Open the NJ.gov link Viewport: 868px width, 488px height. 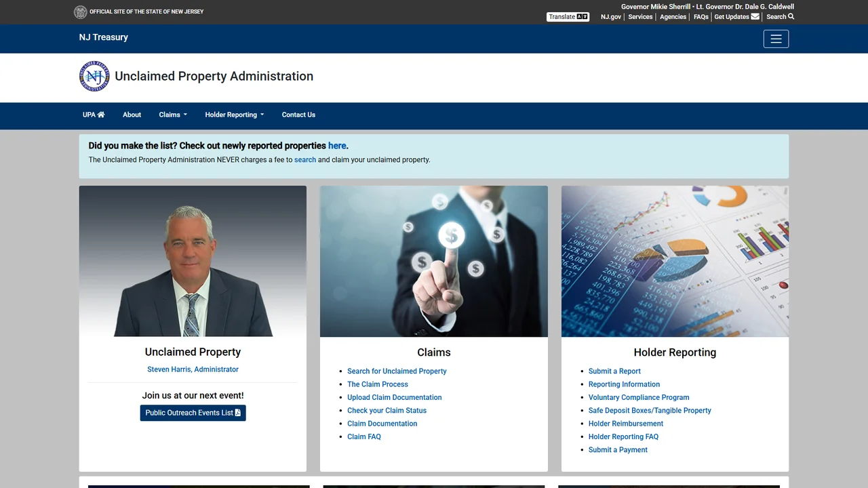pyautogui.click(x=611, y=17)
